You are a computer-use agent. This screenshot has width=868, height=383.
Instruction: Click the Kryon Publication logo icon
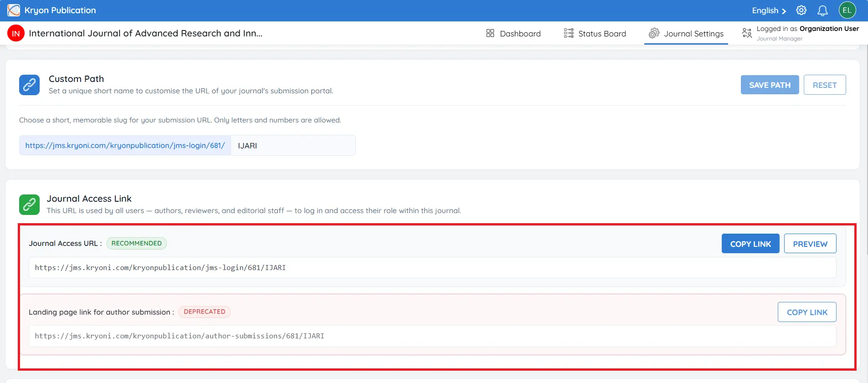tap(14, 10)
